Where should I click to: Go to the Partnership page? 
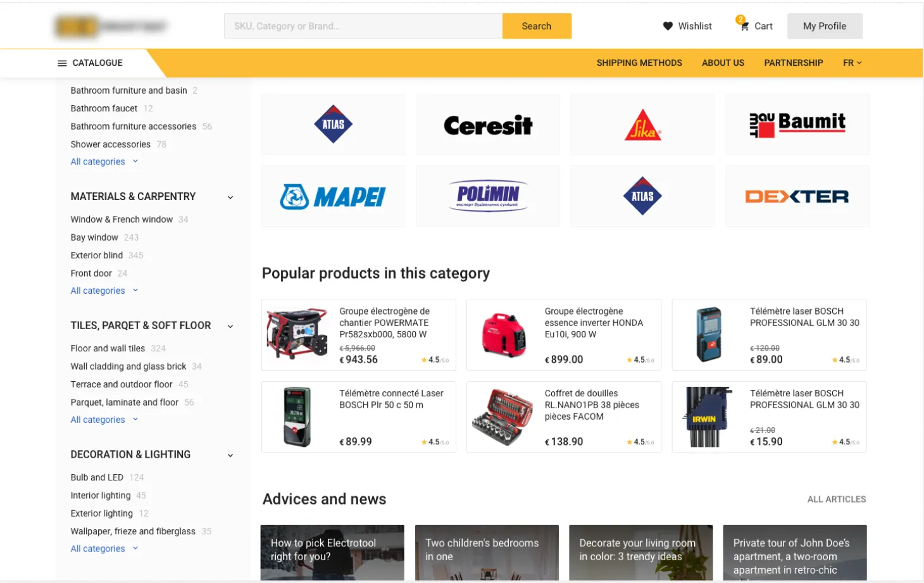pyautogui.click(x=794, y=63)
